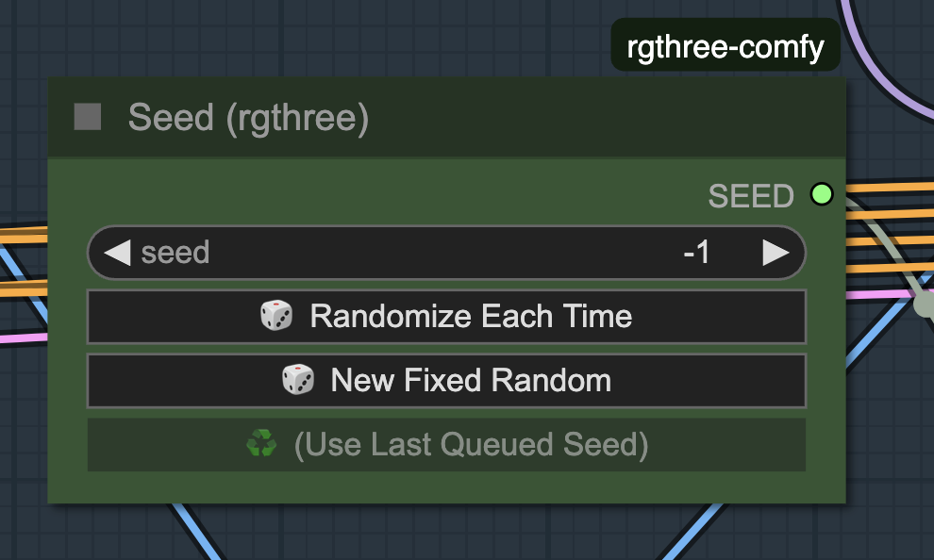Click the Seed (rgthree) node title

248,118
